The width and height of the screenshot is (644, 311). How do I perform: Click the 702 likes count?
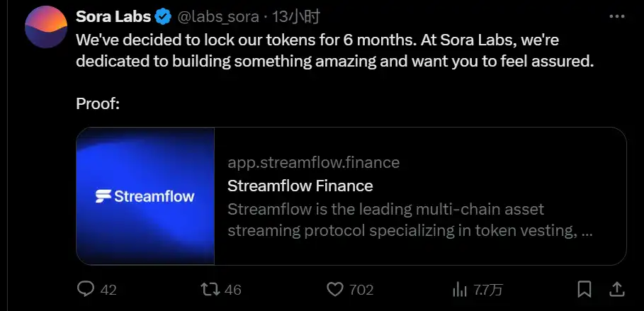tap(361, 290)
